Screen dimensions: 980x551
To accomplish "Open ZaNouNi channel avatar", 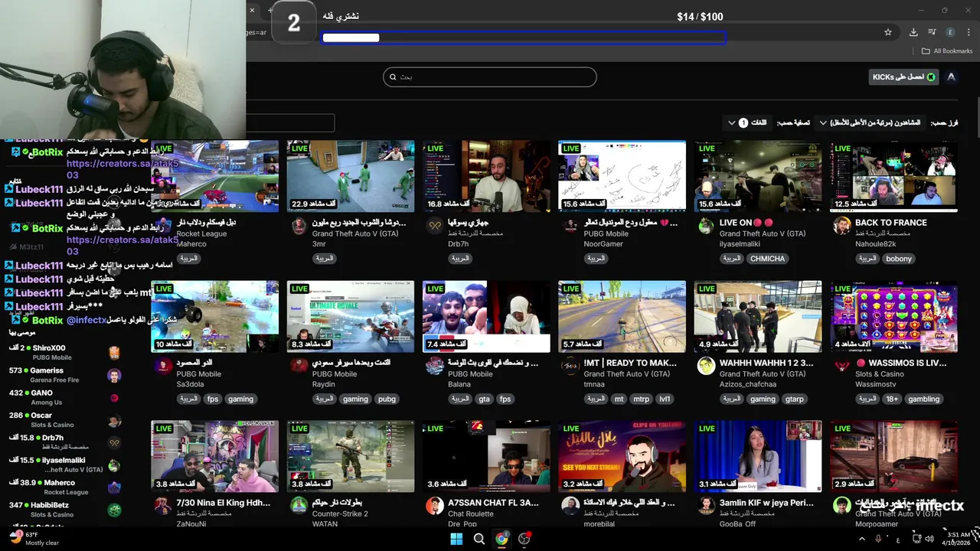I will (163, 506).
